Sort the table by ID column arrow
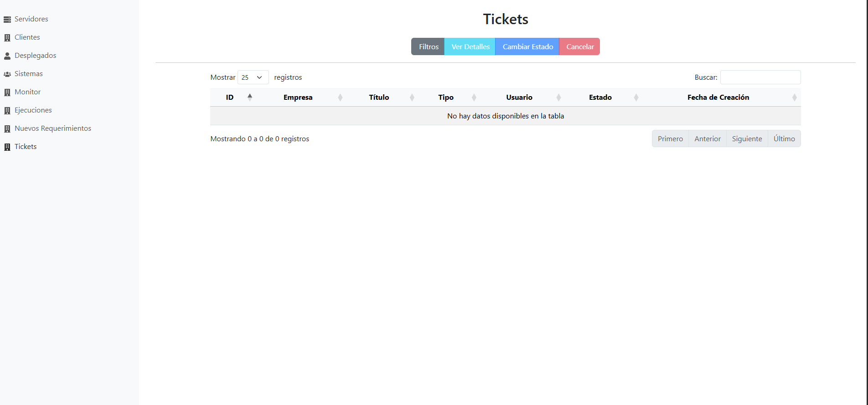The image size is (868, 405). click(x=250, y=97)
